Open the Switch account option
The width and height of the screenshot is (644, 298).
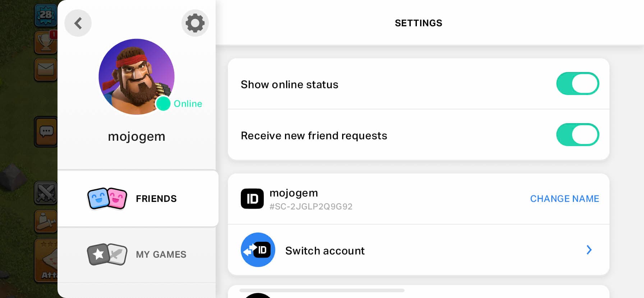[x=325, y=250]
